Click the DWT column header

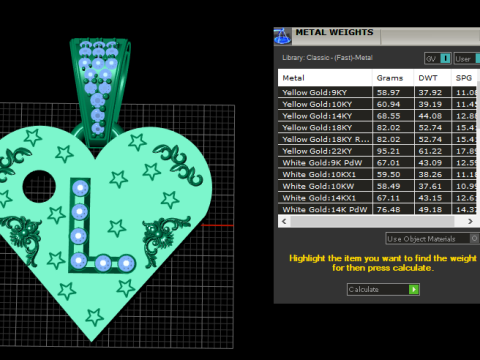(432, 78)
